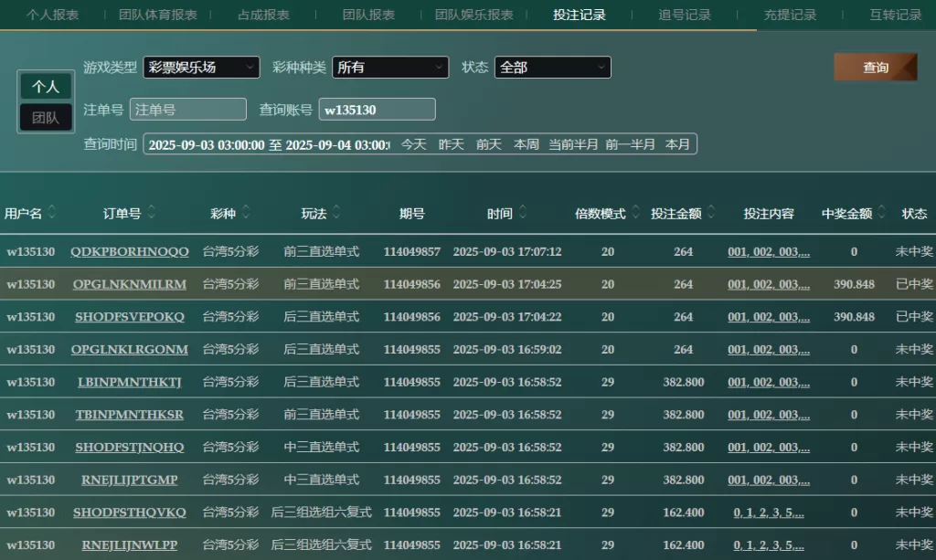
Task: Sort by 彩种 column arrows
Action: click(246, 212)
